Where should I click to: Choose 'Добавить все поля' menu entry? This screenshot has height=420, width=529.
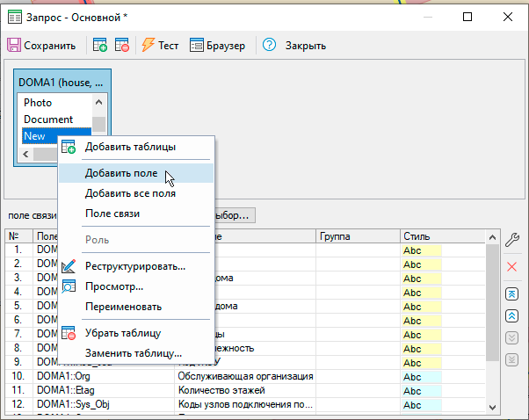(x=130, y=193)
